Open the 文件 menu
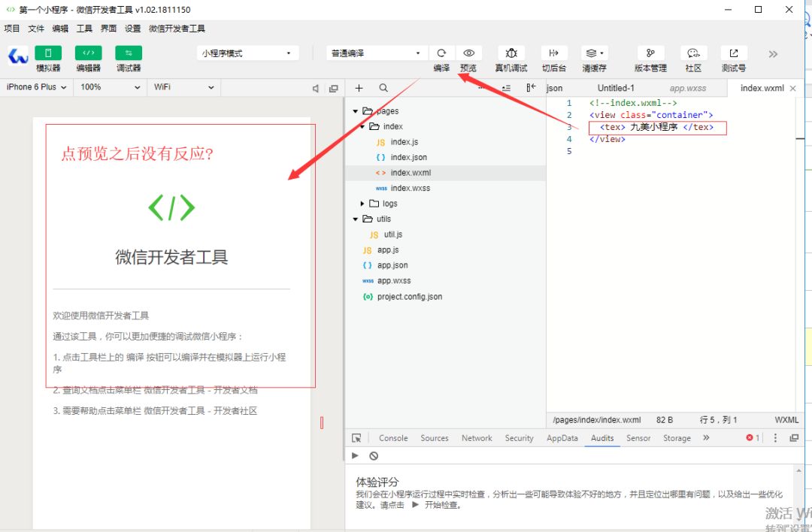This screenshot has width=812, height=532. tap(36, 29)
